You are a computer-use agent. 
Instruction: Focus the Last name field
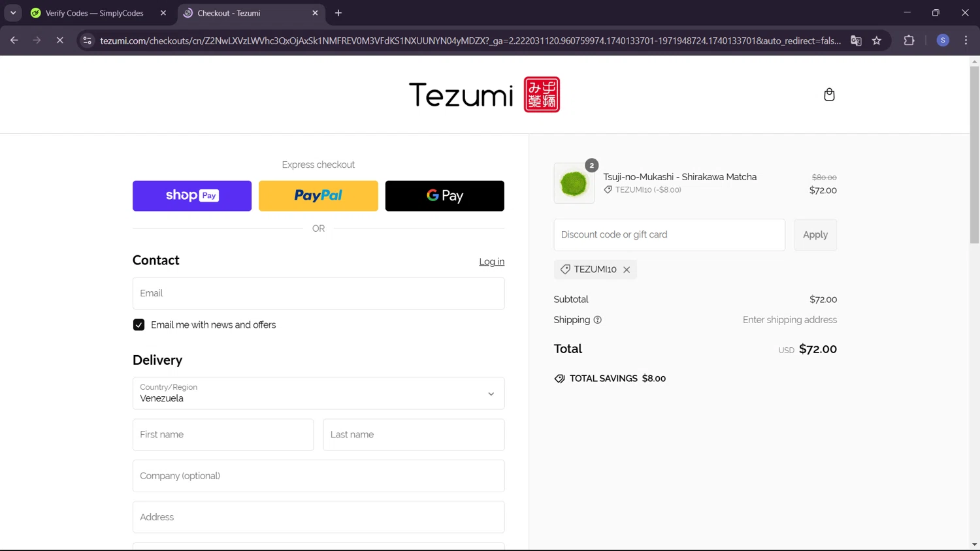[x=414, y=435]
